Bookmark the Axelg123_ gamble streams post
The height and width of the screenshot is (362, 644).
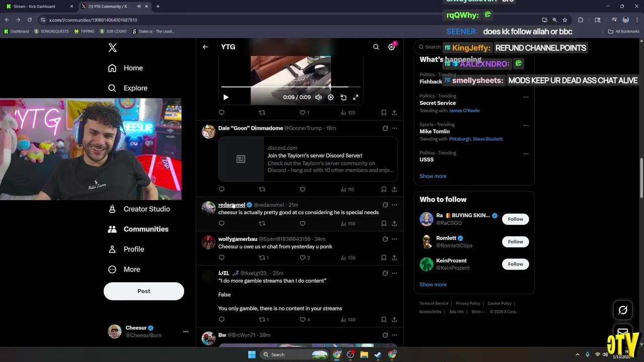(x=383, y=319)
